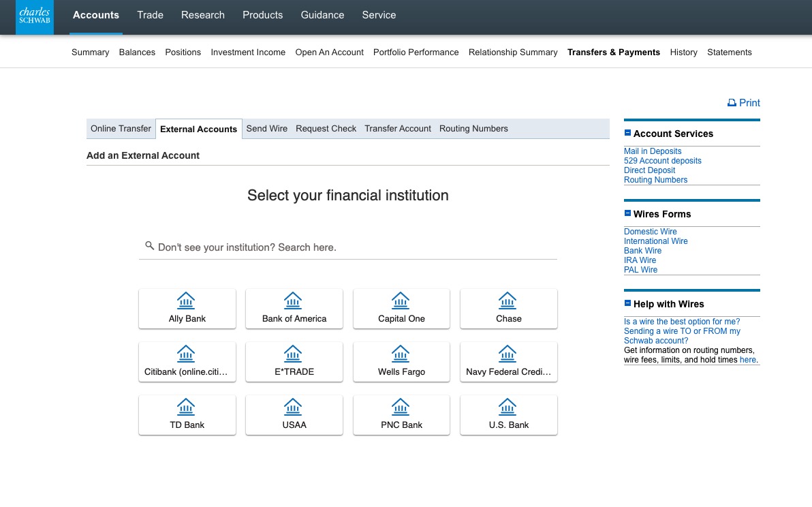Click the Print printer icon

pos(732,103)
